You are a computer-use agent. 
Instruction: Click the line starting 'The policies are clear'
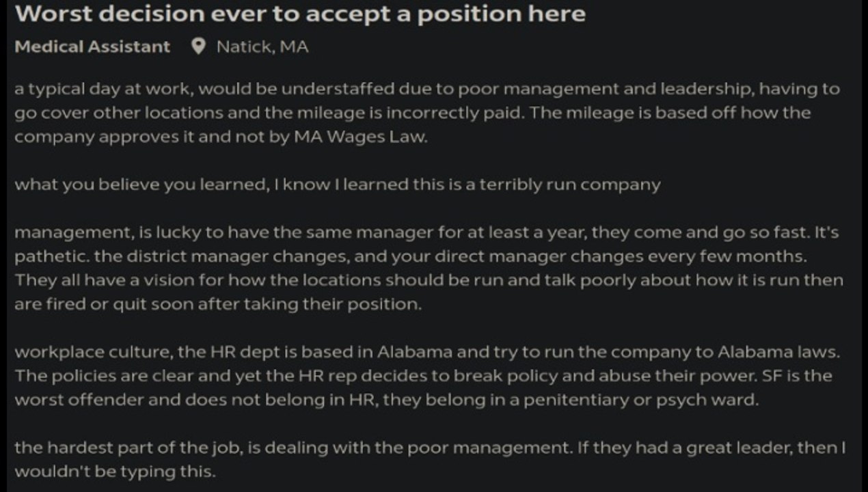423,376
